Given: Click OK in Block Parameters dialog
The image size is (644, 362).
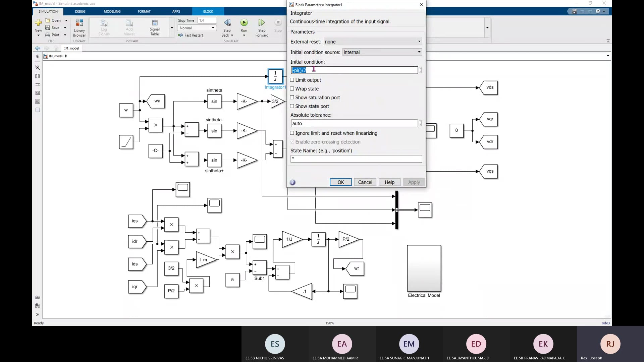Looking at the screenshot, I should (340, 182).
